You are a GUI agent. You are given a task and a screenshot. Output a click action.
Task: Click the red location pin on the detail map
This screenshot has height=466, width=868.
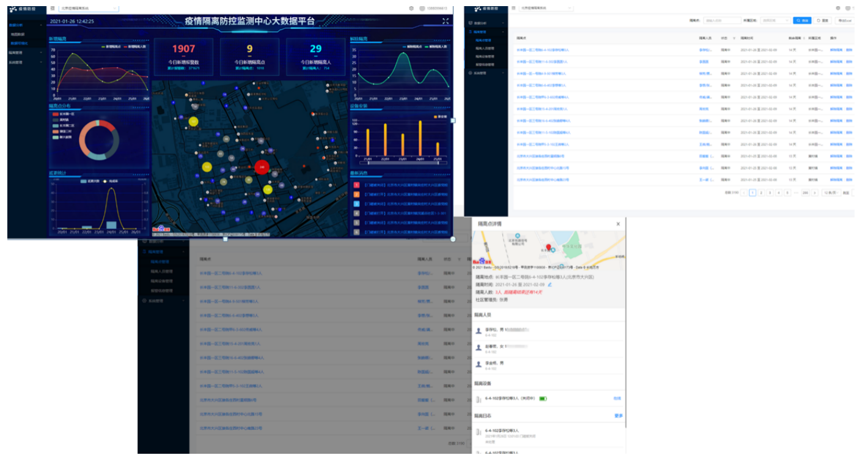coord(548,247)
